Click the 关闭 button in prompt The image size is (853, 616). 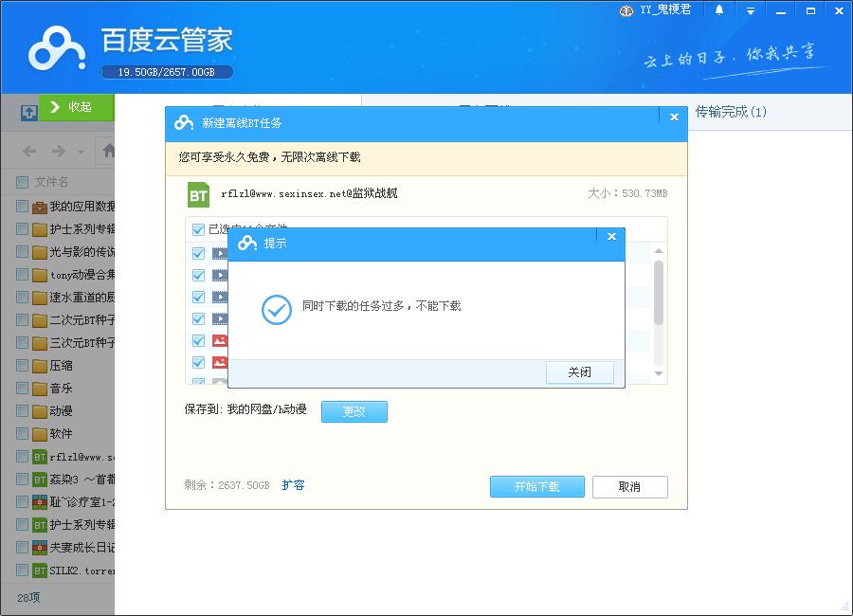(x=579, y=372)
